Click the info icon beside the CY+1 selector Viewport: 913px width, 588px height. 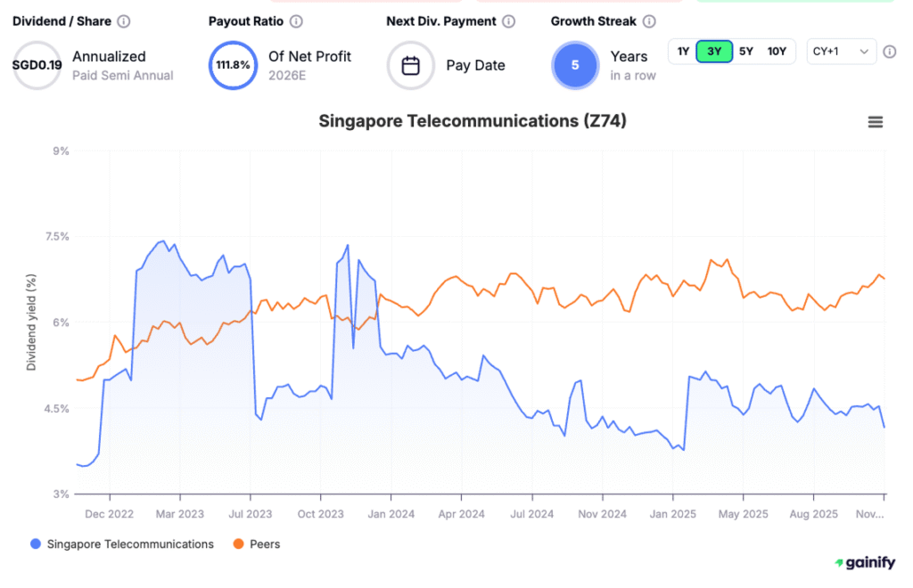[x=890, y=52]
